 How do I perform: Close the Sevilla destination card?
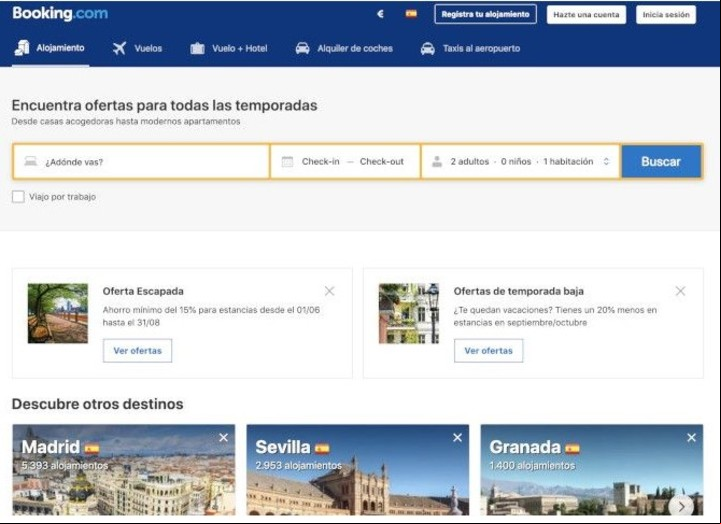point(458,438)
